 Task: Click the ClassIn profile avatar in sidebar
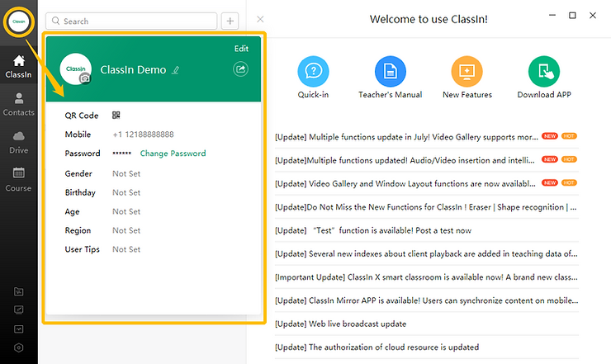point(18,21)
